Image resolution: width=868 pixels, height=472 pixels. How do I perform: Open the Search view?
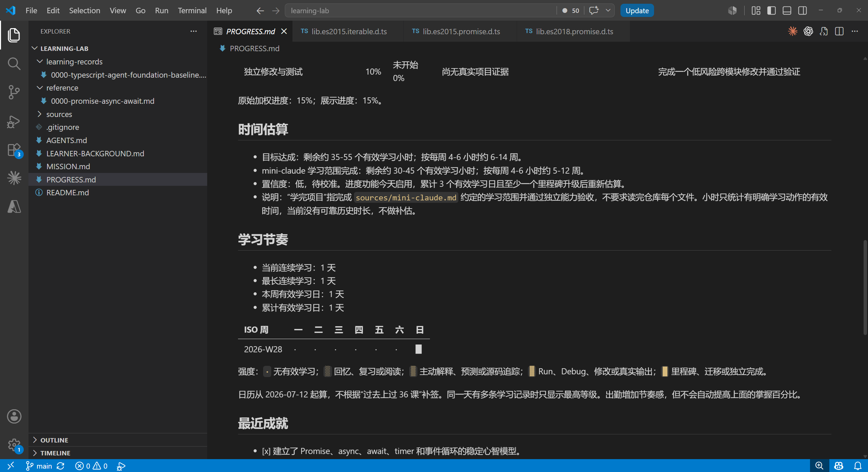click(x=14, y=63)
